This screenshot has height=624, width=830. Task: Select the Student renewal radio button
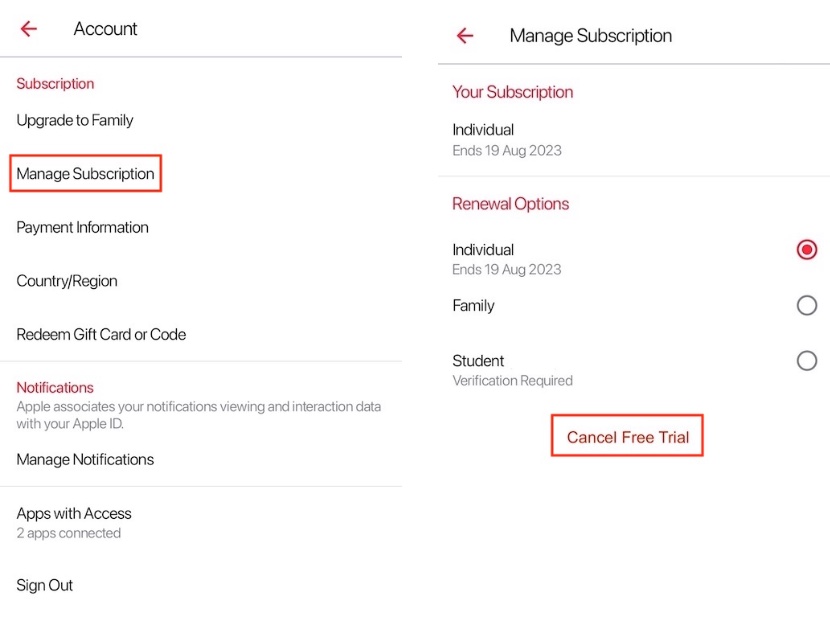806,361
